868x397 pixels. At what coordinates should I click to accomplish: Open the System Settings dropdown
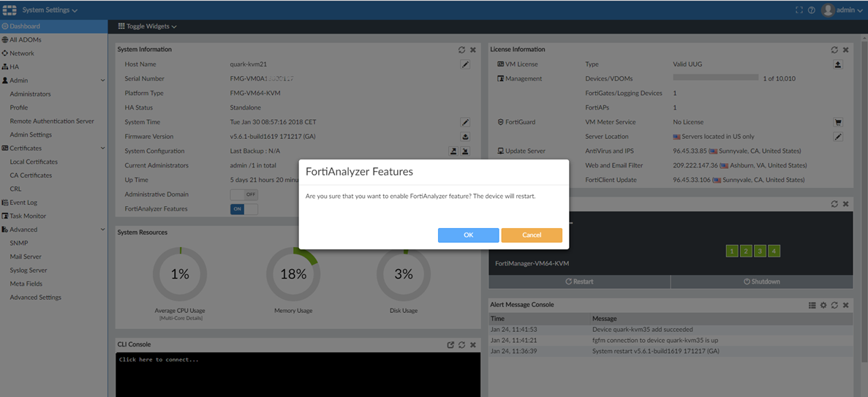point(50,10)
